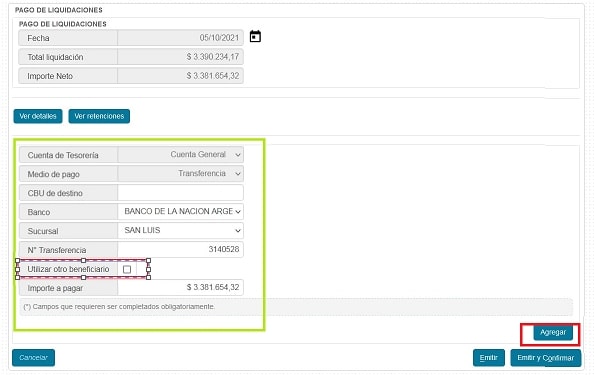Click the Emitir y Confirmar button
Image resolution: width=594 pixels, height=375 pixels.
pos(546,358)
